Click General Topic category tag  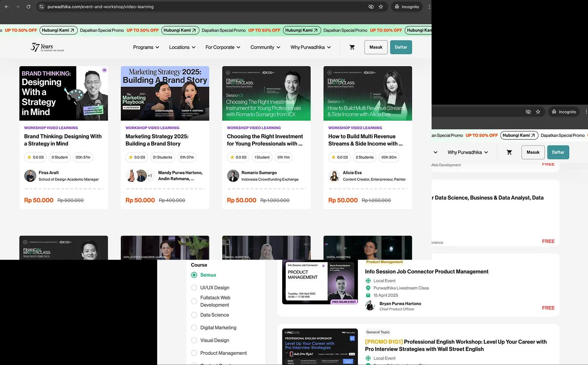(378, 332)
